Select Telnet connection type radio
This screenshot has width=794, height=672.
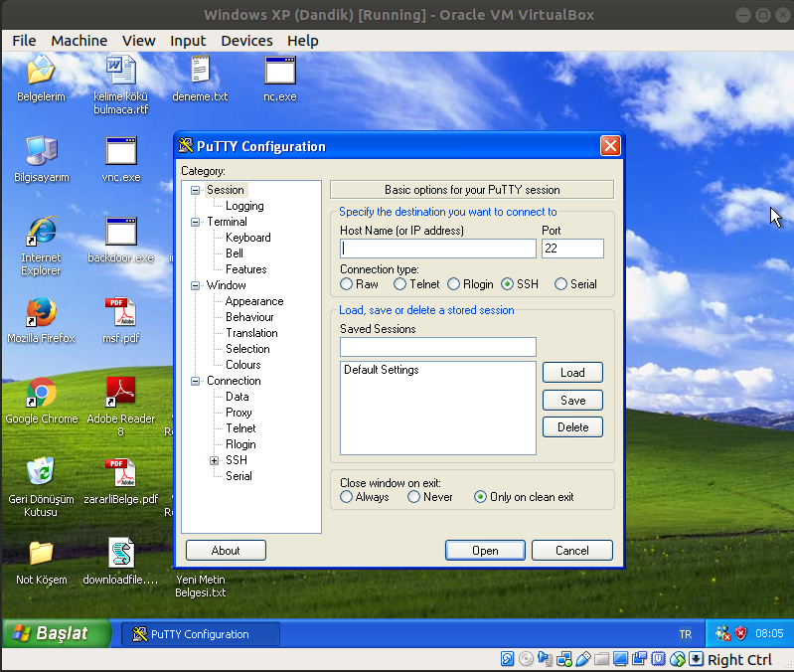pos(416,284)
